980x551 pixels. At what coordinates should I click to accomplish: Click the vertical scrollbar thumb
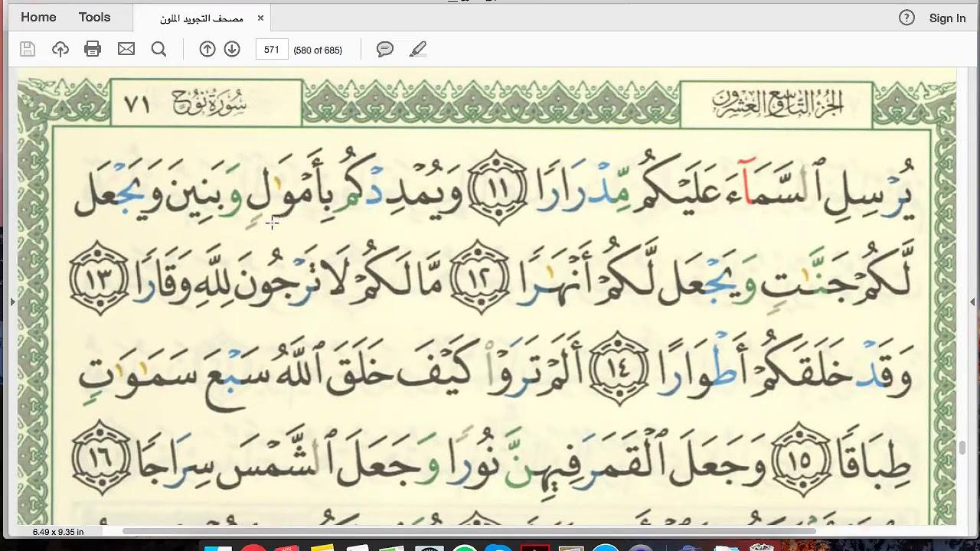coord(962,448)
